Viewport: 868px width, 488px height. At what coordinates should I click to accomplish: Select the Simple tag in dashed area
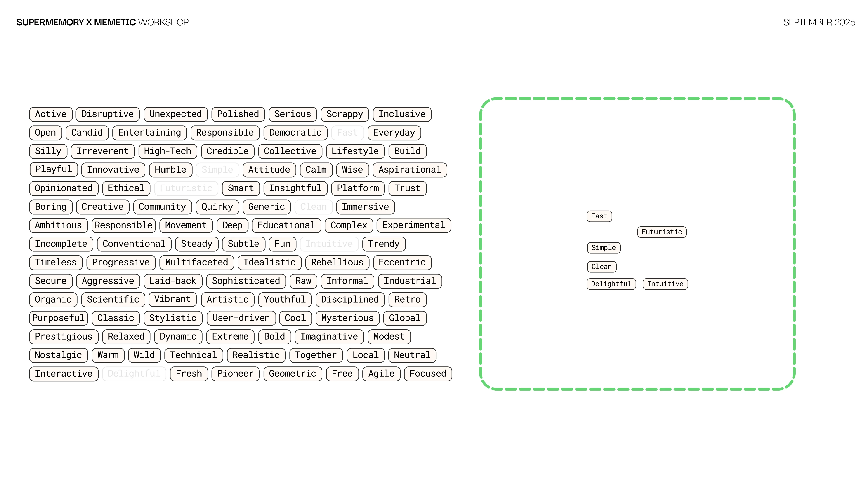pos(603,248)
